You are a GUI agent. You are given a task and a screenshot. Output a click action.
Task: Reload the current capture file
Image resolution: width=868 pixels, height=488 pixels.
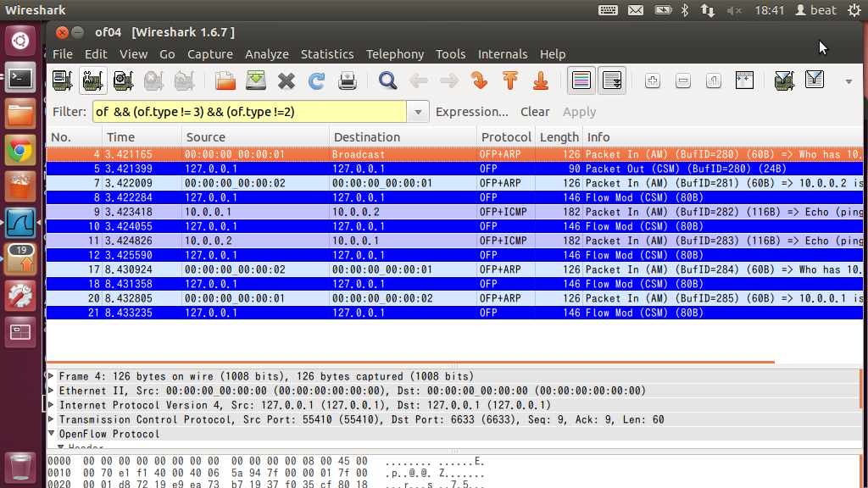[x=317, y=80]
